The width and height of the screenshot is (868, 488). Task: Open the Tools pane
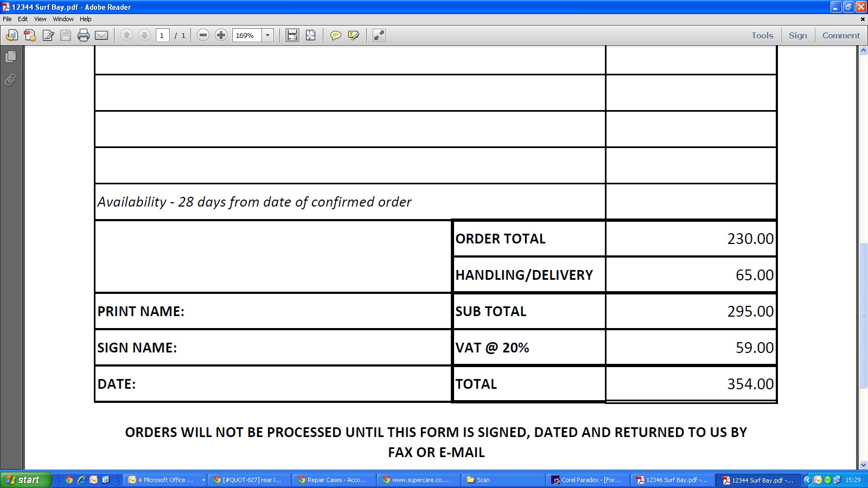pos(762,35)
